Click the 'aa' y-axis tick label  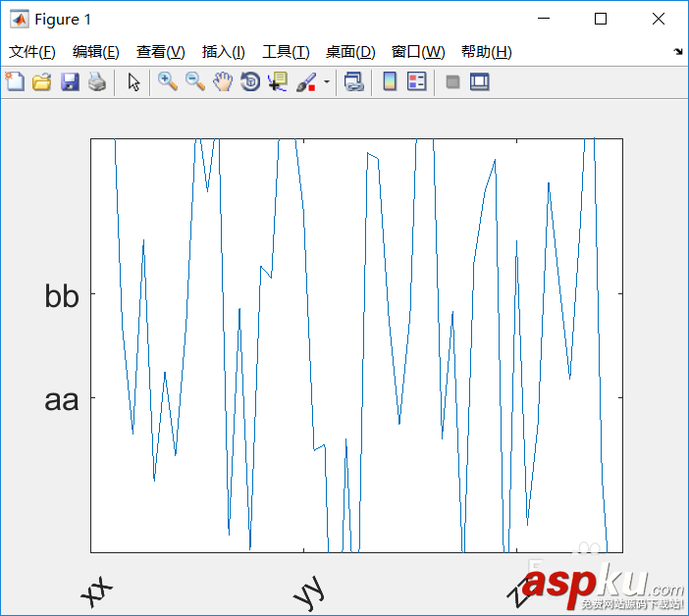(62, 400)
